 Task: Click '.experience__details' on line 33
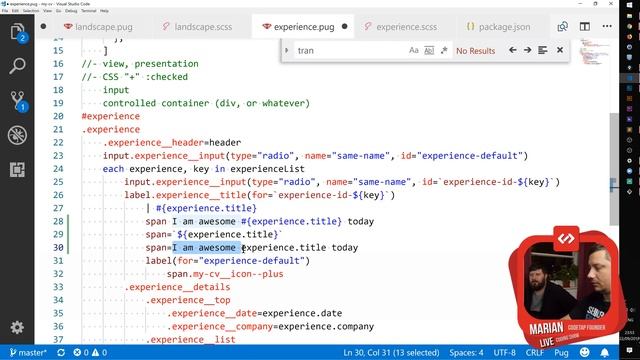[x=177, y=287]
